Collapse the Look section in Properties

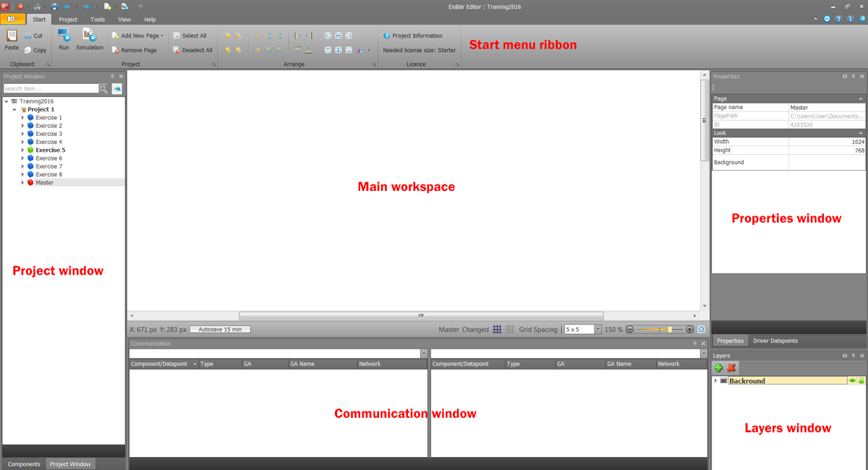pos(861,133)
